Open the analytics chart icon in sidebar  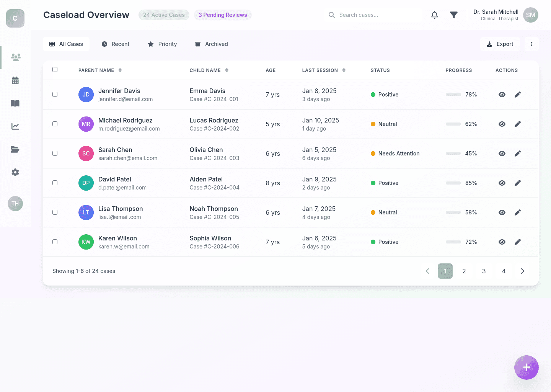[x=15, y=126]
